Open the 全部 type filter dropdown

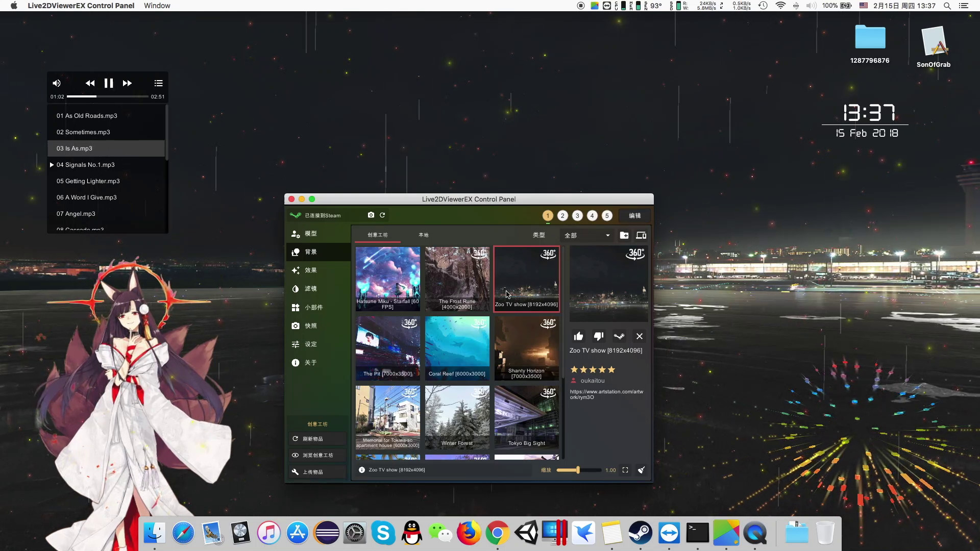587,235
